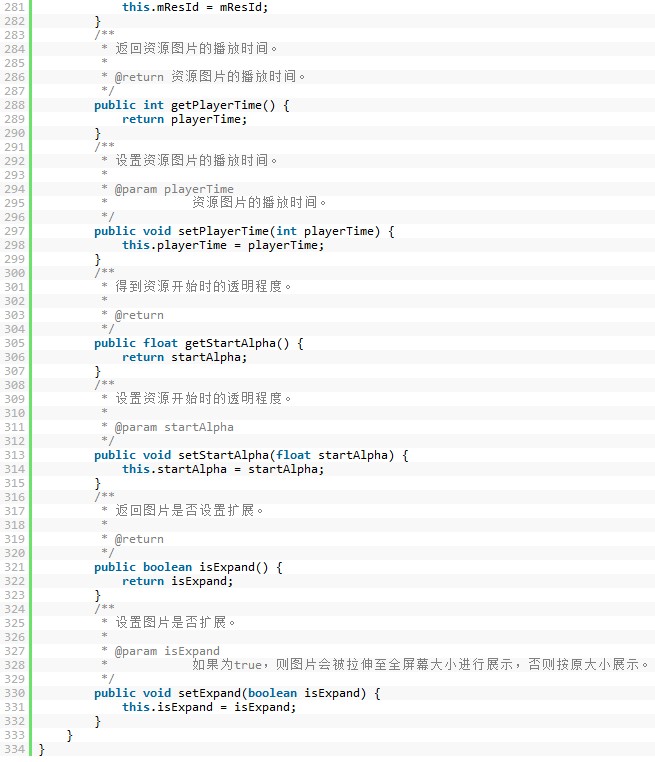
Task: Click line number 297
Action: [x=14, y=231]
